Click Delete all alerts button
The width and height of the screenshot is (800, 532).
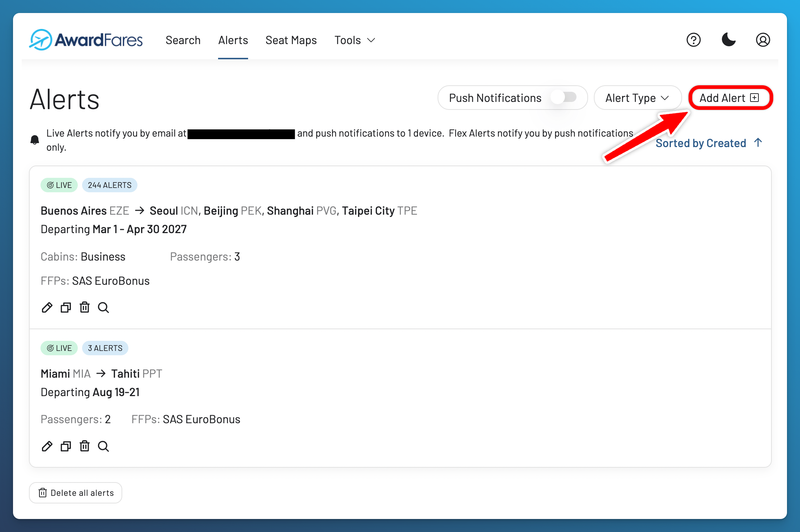click(76, 493)
